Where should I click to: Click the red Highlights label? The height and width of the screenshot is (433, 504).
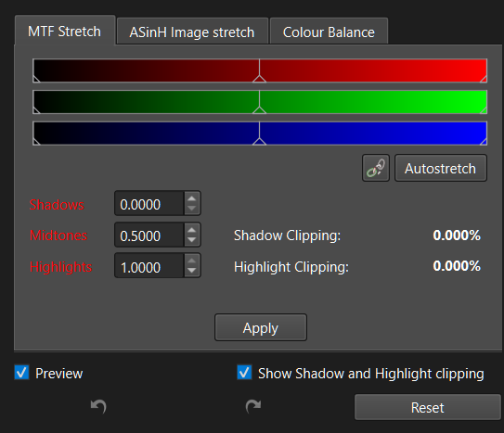[x=60, y=267]
